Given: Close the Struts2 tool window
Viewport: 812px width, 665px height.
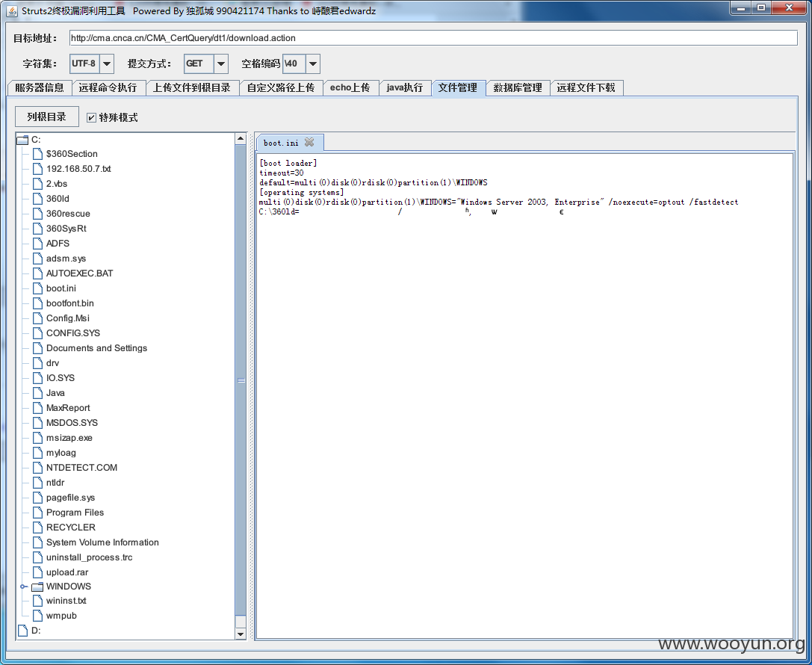Looking at the screenshot, I should 789,8.
